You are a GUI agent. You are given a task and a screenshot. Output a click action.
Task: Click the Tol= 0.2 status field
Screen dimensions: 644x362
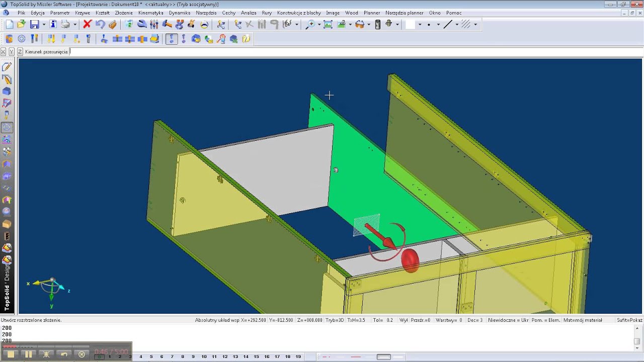(x=383, y=320)
